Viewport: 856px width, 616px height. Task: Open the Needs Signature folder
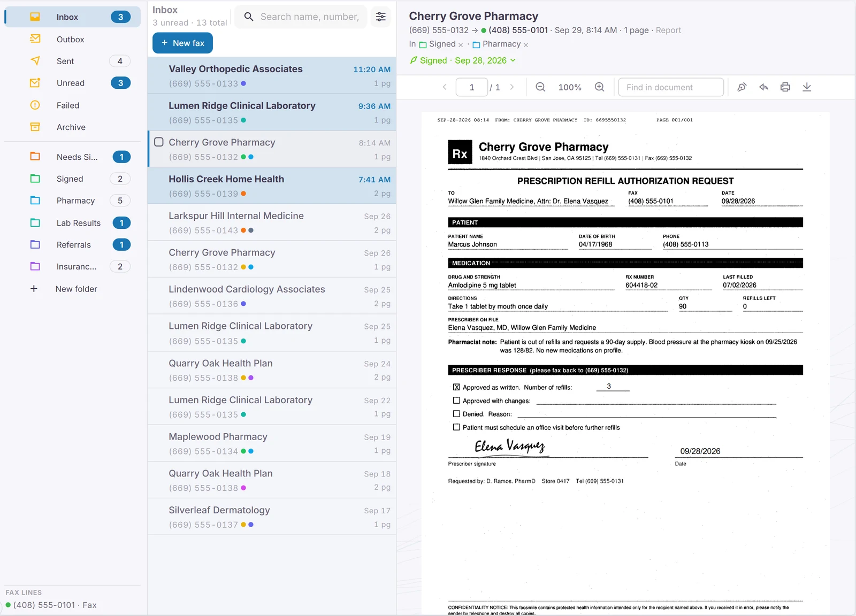[73, 157]
